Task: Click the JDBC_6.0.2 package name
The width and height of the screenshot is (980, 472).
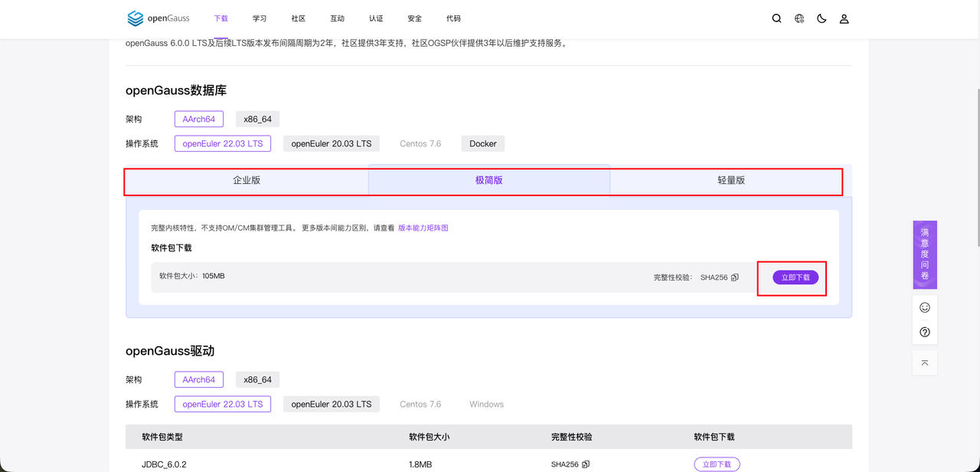Action: (164, 464)
